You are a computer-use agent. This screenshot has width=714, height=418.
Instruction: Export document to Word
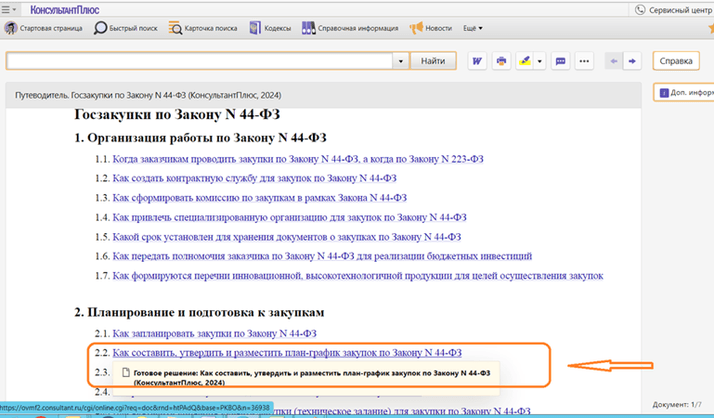point(477,61)
